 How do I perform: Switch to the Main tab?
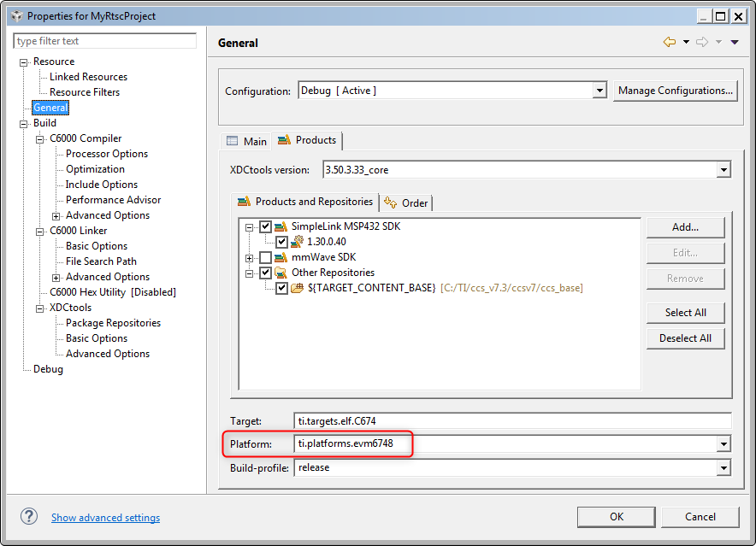(246, 141)
